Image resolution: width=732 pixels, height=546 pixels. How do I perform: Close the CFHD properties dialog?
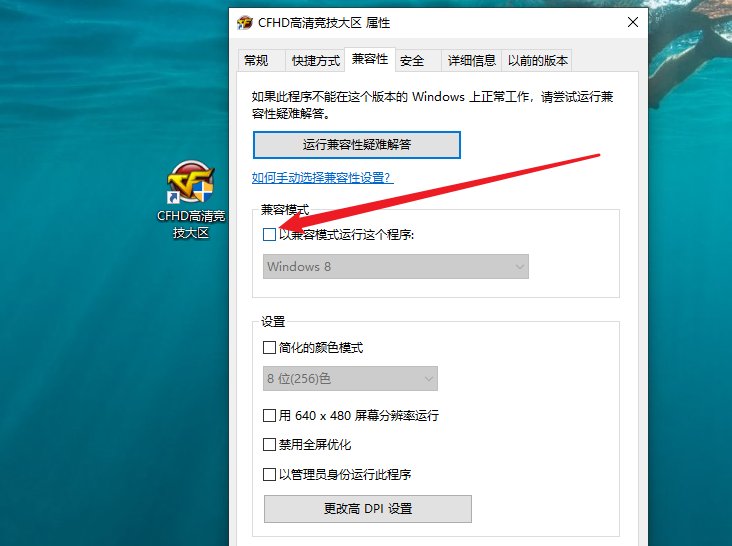point(633,22)
